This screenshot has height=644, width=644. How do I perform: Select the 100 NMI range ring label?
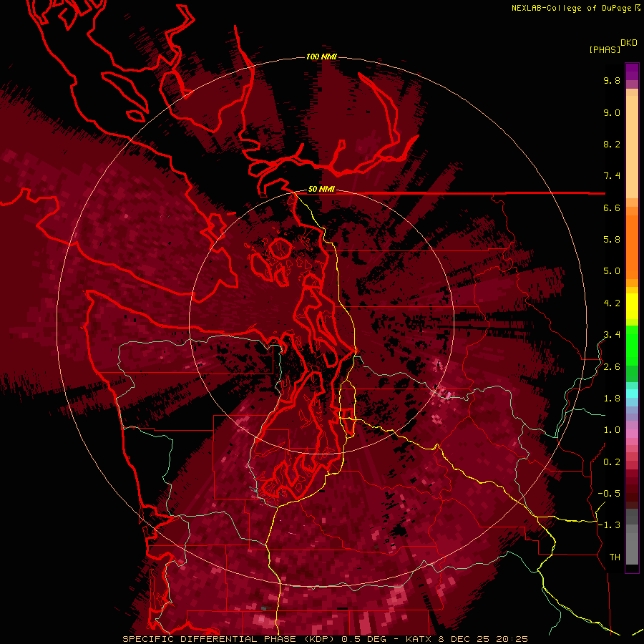tap(321, 57)
